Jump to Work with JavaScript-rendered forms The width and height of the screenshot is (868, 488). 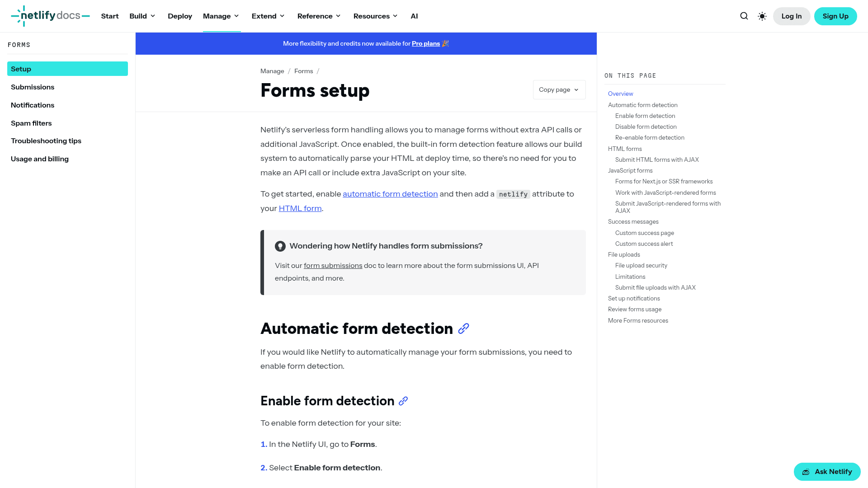coord(665,192)
